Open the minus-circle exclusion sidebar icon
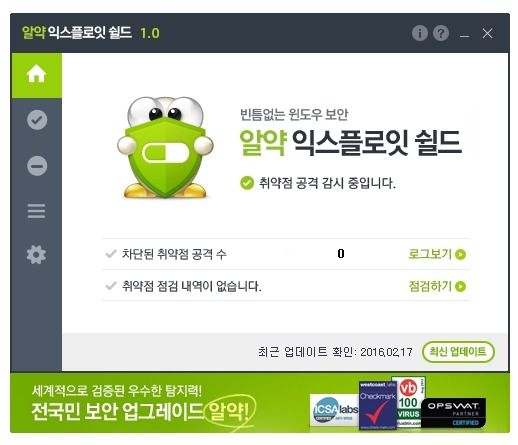The height and width of the screenshot is (445, 518). pos(37,166)
